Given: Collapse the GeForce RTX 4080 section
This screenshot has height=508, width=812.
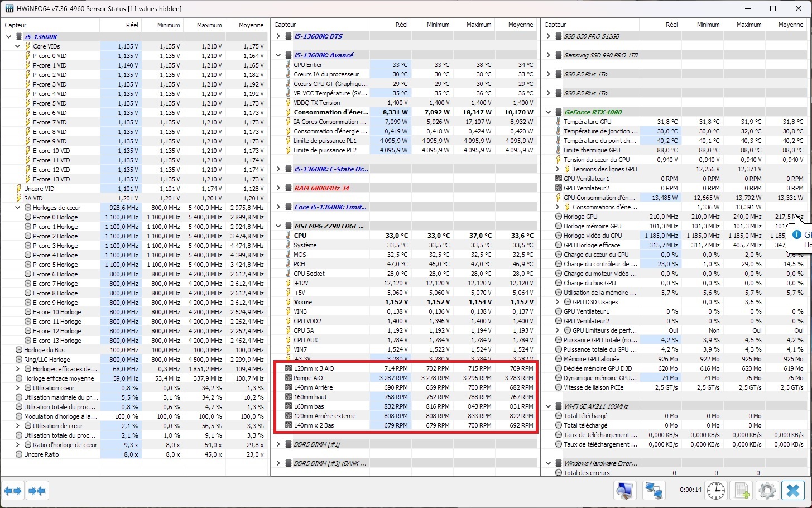Looking at the screenshot, I should point(549,112).
